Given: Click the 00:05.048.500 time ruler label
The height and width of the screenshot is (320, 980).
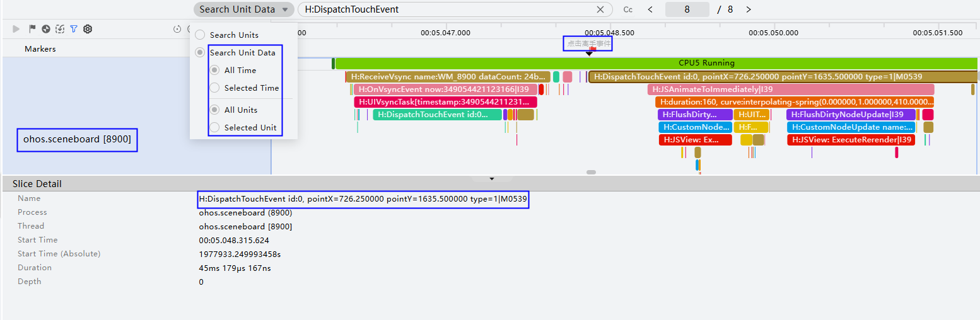Looking at the screenshot, I should point(609,33).
